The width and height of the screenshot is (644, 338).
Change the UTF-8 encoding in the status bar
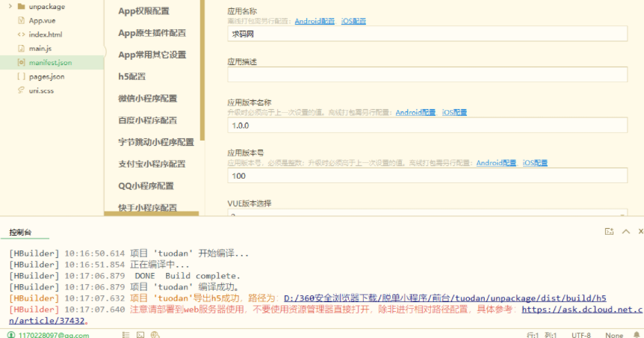[x=580, y=334]
